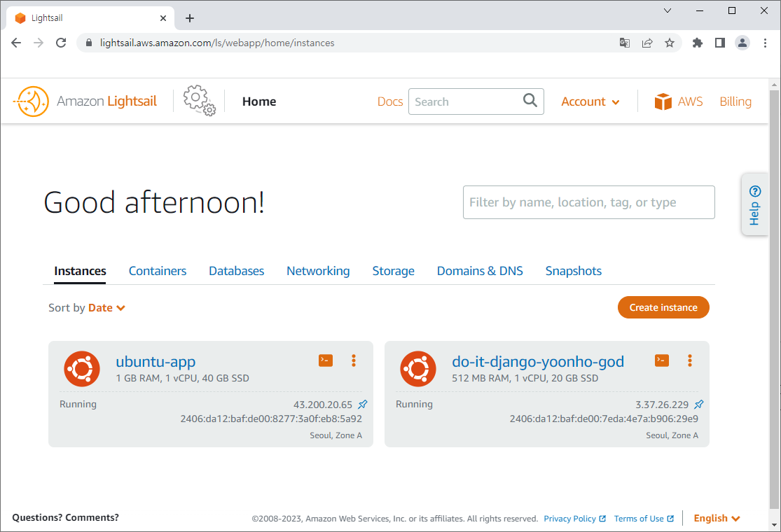Switch to the Snapshots tab

tap(573, 271)
